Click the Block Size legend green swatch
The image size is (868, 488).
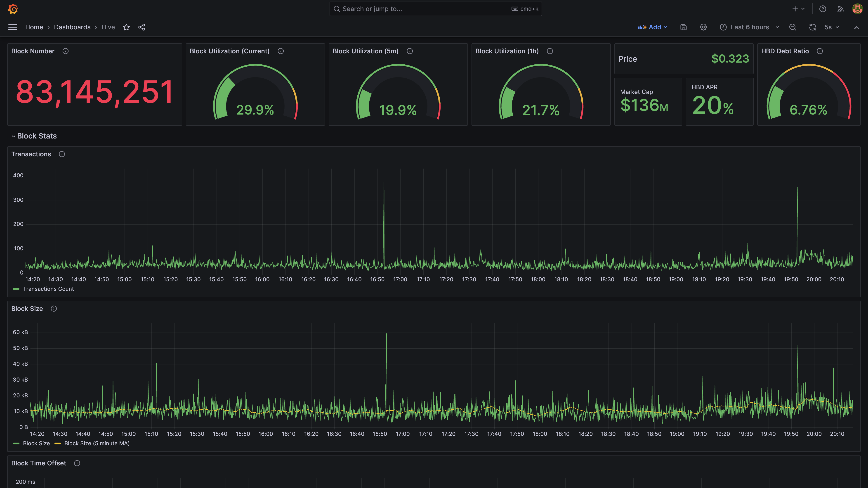click(16, 443)
